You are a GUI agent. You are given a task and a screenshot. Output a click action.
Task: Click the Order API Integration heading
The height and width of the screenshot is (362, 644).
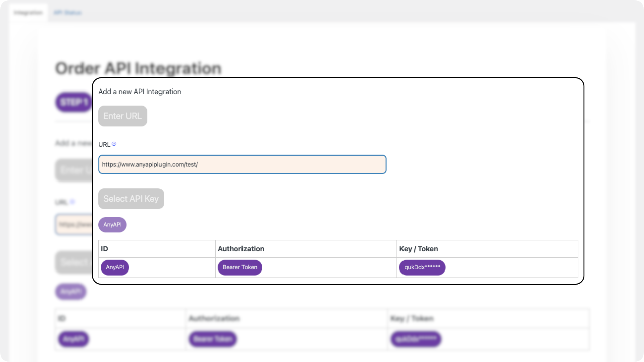pos(138,68)
